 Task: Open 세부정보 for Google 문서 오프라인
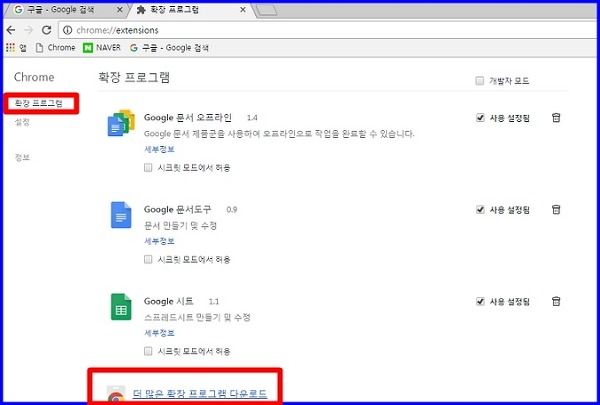click(x=159, y=149)
